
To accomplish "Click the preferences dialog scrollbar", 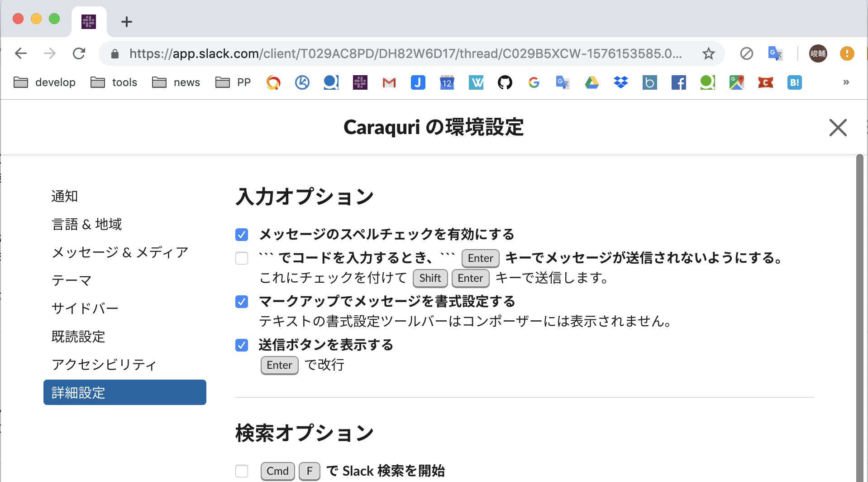I will [859, 318].
